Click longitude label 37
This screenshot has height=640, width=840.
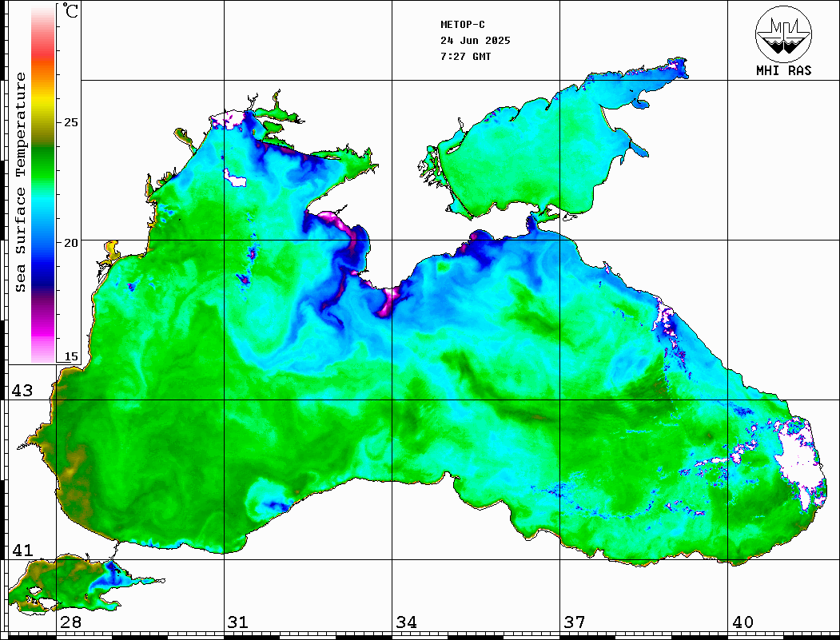[x=575, y=622]
